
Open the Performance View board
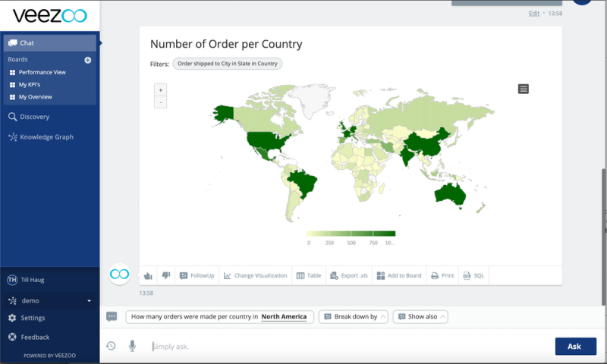coord(42,72)
